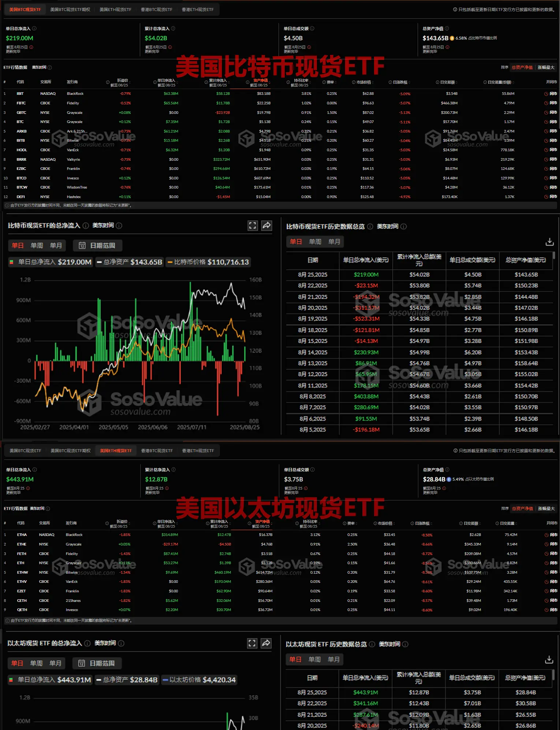Download Ethereum ETF historical data table
This screenshot has height=730, width=560.
point(549,660)
